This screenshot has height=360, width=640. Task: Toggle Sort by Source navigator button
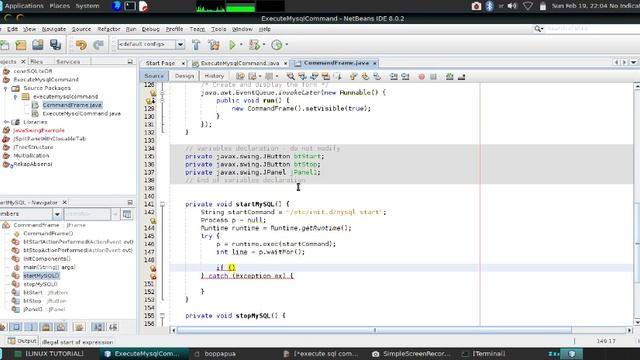pos(113,327)
